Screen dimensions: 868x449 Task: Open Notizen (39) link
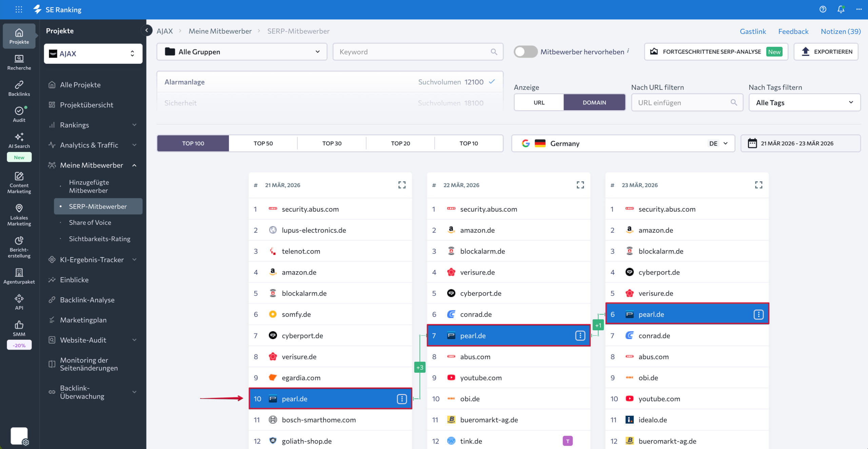(841, 31)
